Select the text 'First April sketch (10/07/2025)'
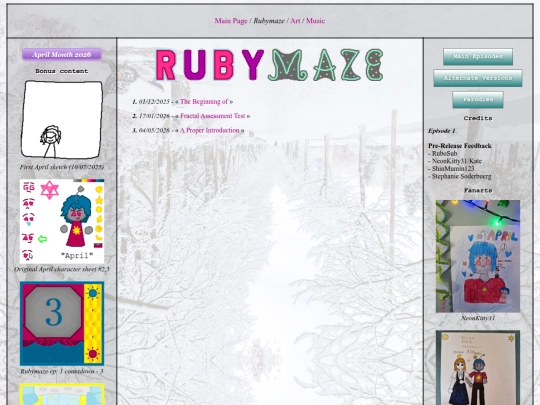This screenshot has width=540, height=405. click(x=62, y=167)
